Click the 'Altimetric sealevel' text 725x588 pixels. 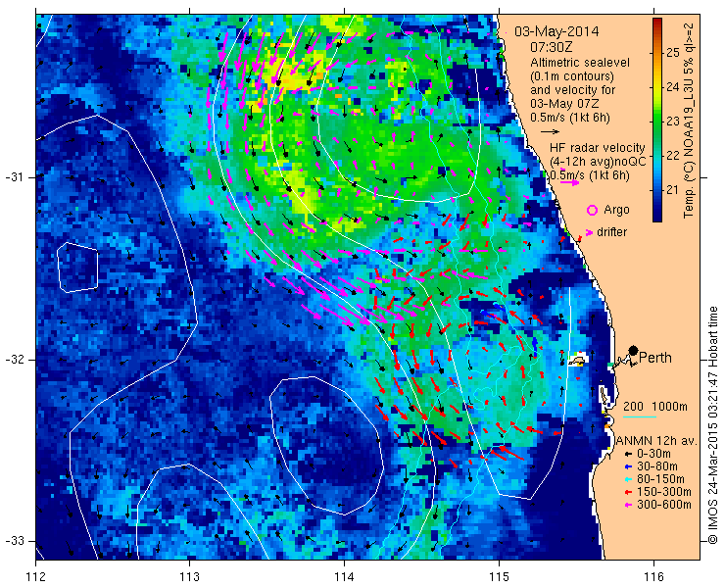[580, 62]
